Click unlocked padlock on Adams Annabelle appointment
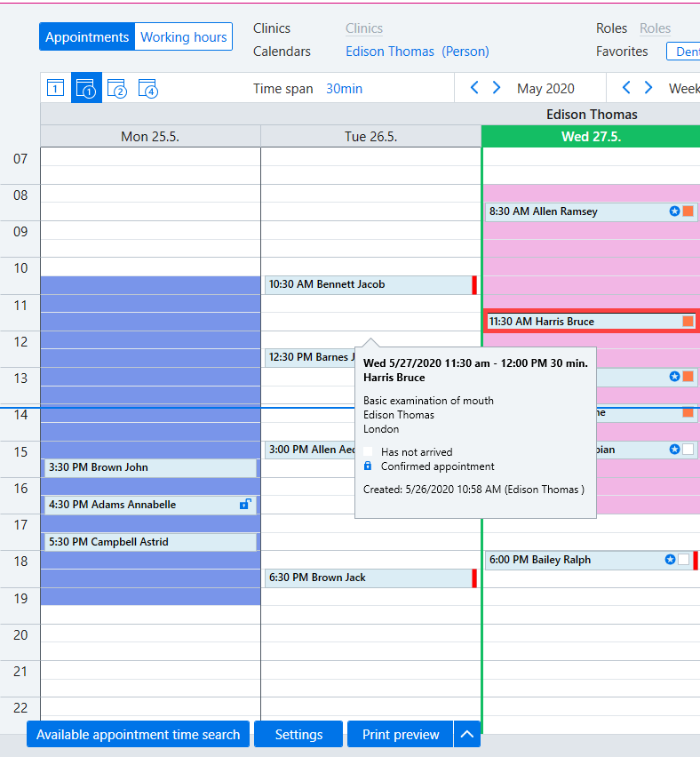700x757 pixels. coord(245,505)
